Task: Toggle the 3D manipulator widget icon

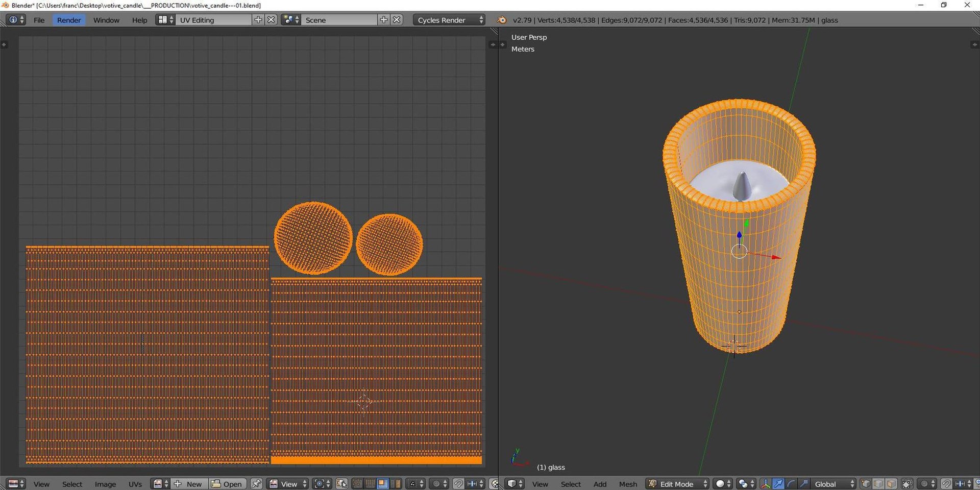Action: (765, 484)
